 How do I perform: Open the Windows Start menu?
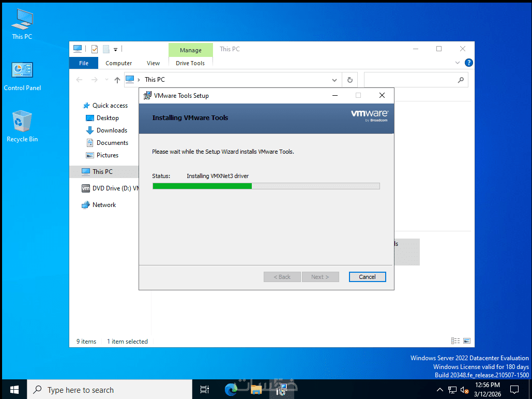coord(14,390)
